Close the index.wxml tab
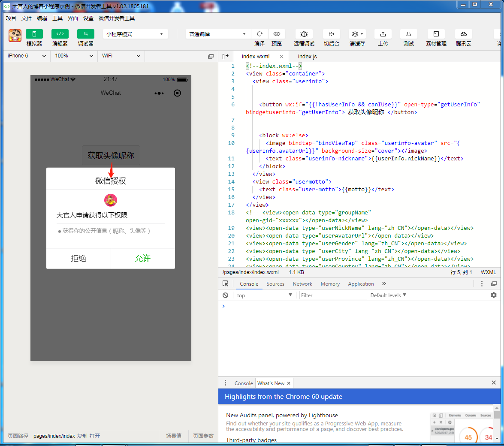 pyautogui.click(x=281, y=57)
